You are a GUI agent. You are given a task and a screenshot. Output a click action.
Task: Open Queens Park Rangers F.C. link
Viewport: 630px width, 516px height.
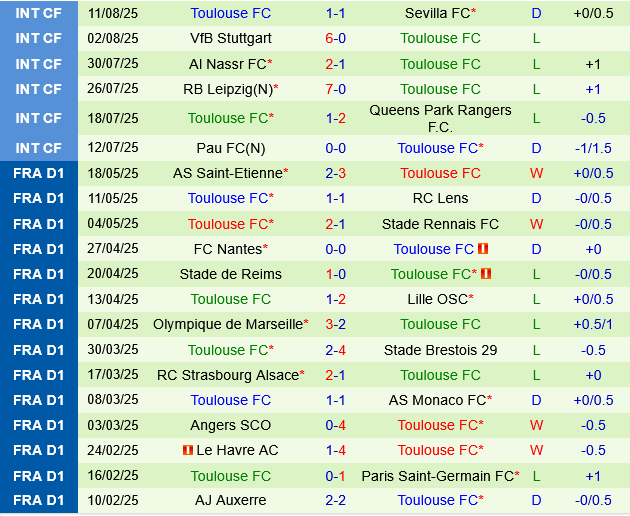pyautogui.click(x=440, y=118)
